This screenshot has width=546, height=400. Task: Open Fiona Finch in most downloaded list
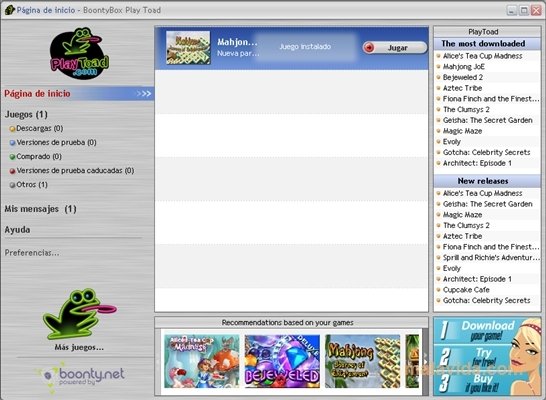tap(491, 99)
